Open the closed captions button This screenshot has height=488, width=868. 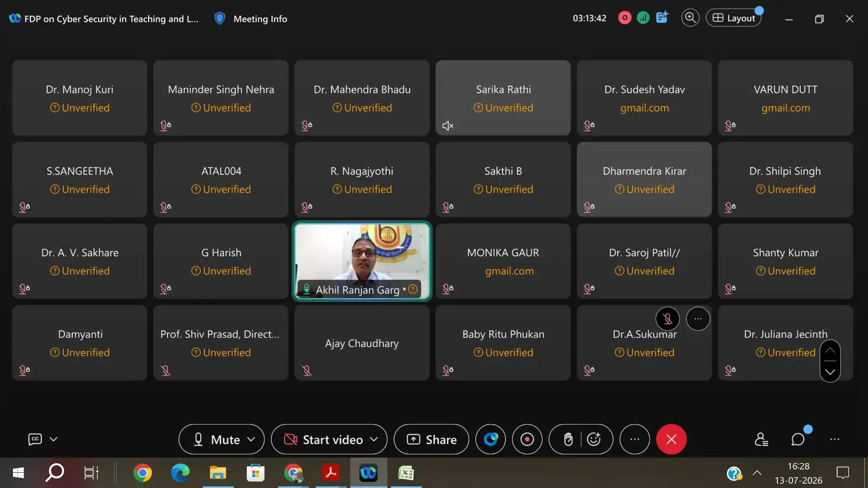tap(35, 439)
